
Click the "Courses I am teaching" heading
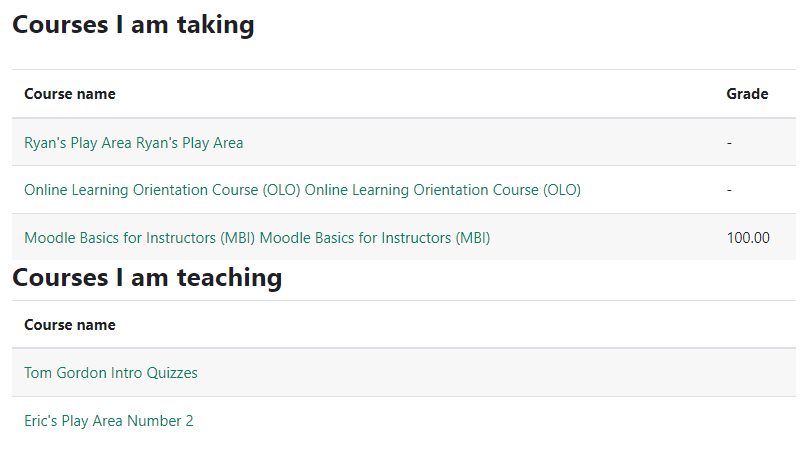point(147,278)
